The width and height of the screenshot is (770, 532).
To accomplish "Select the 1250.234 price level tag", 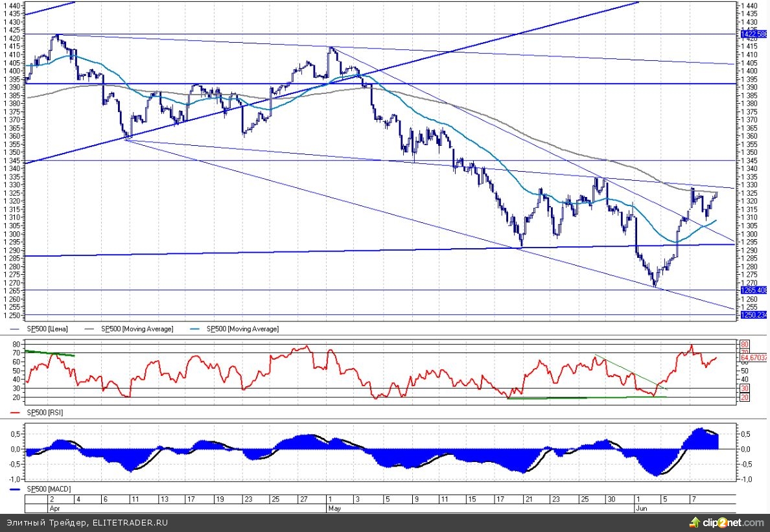I will click(754, 315).
